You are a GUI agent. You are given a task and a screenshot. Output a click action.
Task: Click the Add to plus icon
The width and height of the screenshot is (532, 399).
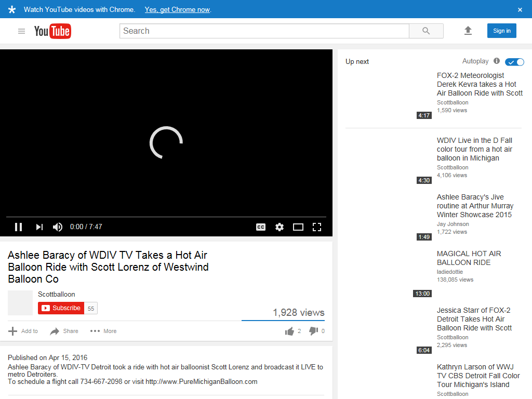point(12,331)
